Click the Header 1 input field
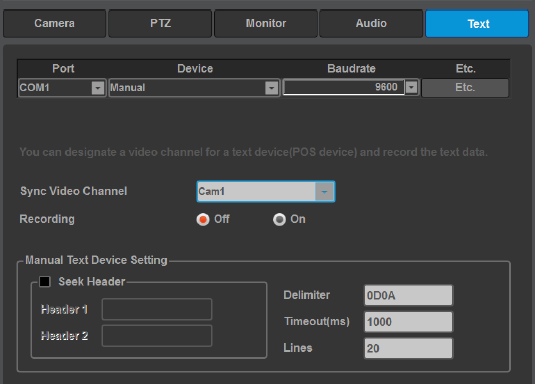 pos(157,309)
